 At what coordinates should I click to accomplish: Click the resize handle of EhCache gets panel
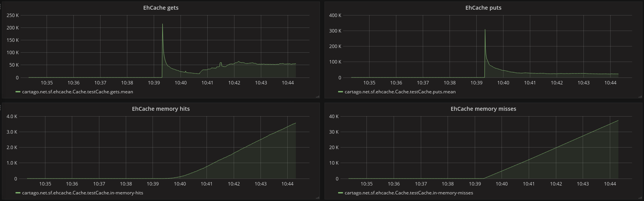pos(318,97)
